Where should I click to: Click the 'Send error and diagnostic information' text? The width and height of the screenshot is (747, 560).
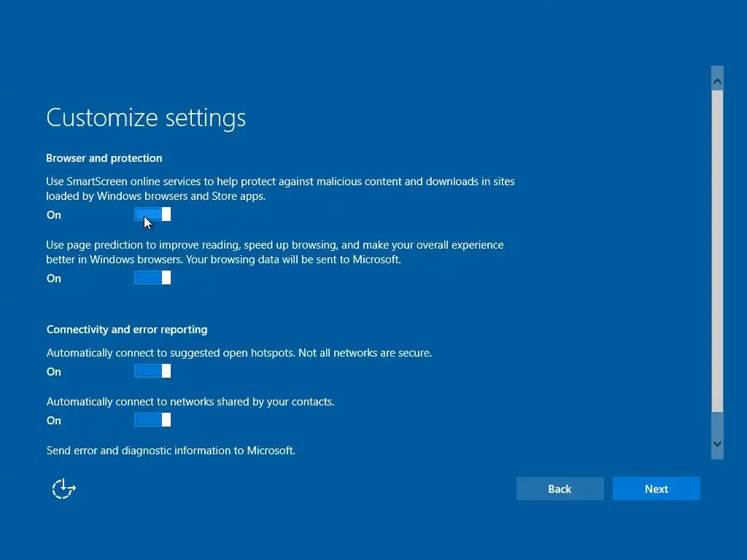pyautogui.click(x=171, y=451)
